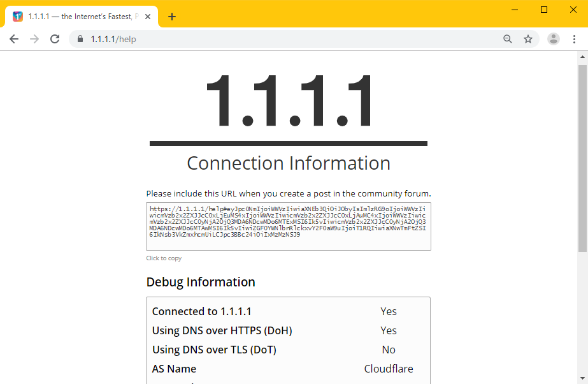Click the 'Click to copy' label
The width and height of the screenshot is (588, 384).
pos(164,258)
